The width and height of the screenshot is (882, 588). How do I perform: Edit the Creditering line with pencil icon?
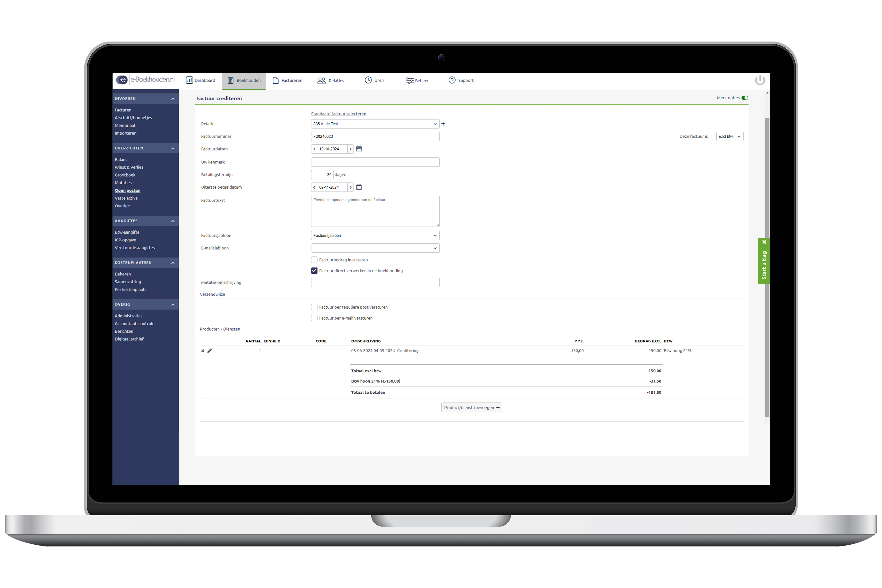(x=210, y=351)
